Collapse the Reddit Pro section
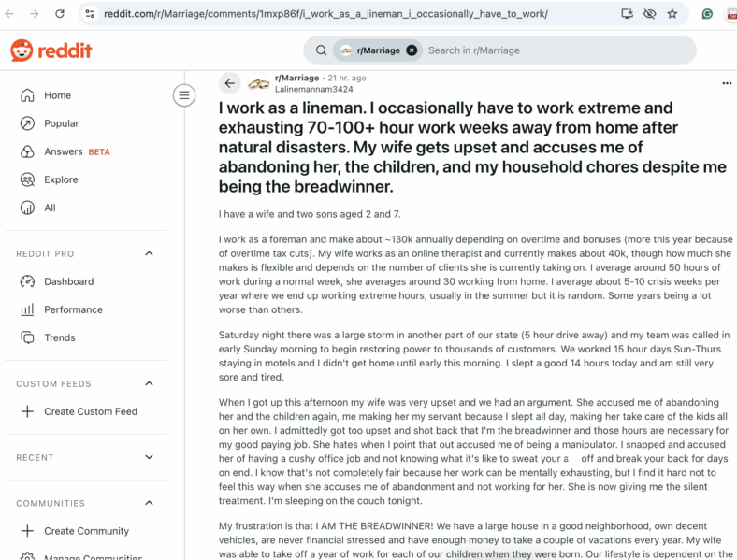This screenshot has height=560, width=737. point(149,253)
